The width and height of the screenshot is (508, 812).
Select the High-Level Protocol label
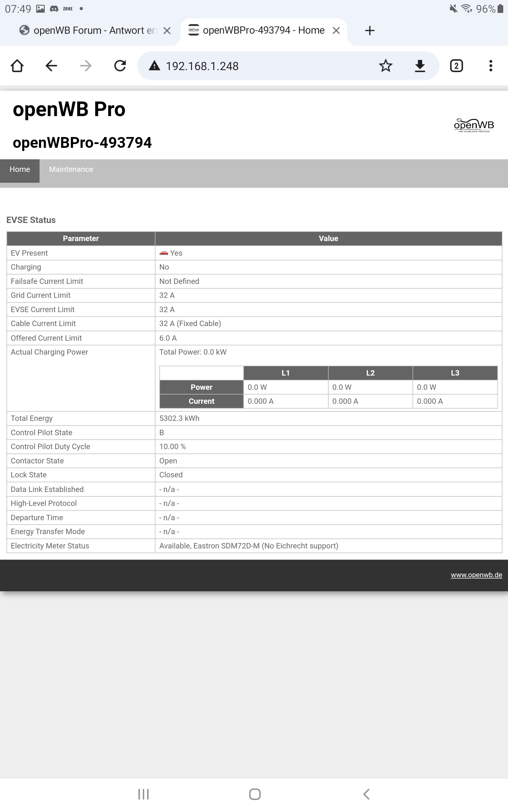coord(44,504)
